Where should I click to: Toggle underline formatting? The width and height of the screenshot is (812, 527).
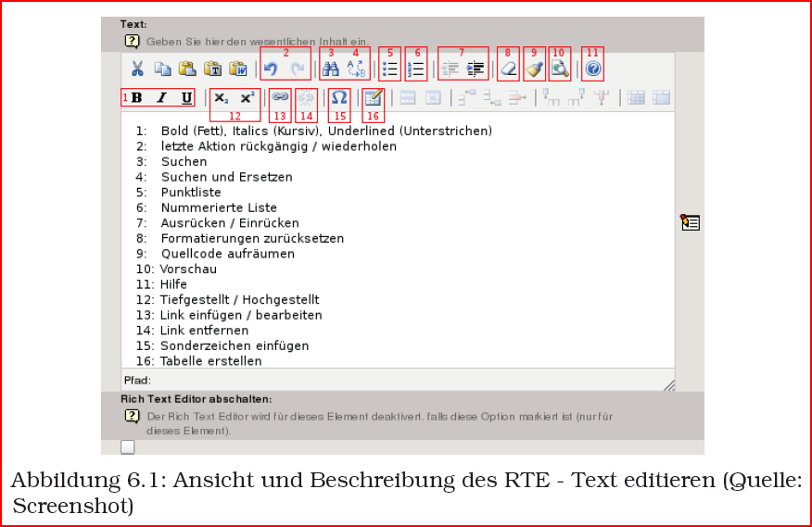point(187,97)
